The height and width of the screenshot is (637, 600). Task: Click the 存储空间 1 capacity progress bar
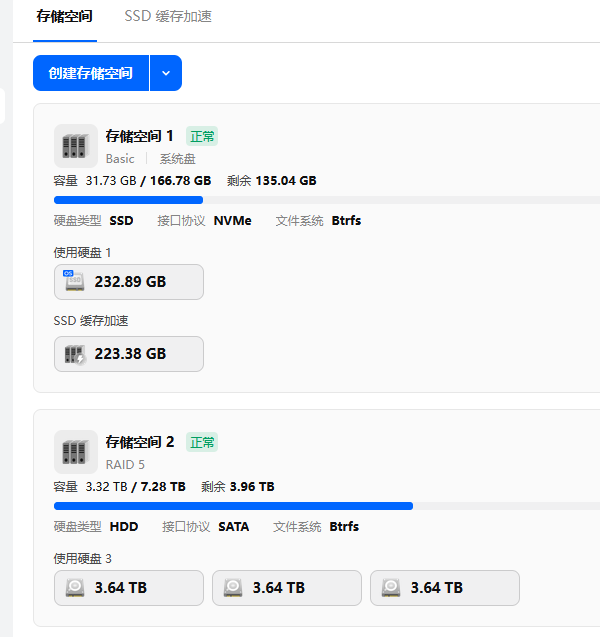[327, 200]
